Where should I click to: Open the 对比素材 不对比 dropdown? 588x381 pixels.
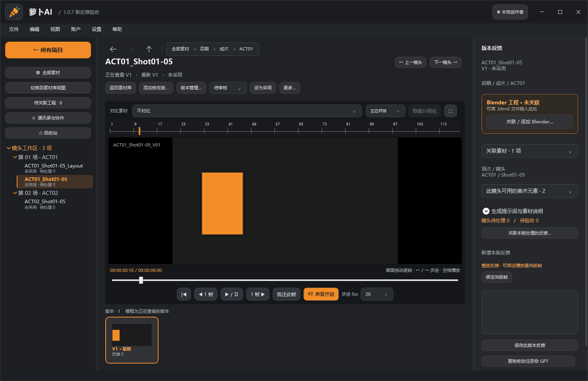(247, 111)
